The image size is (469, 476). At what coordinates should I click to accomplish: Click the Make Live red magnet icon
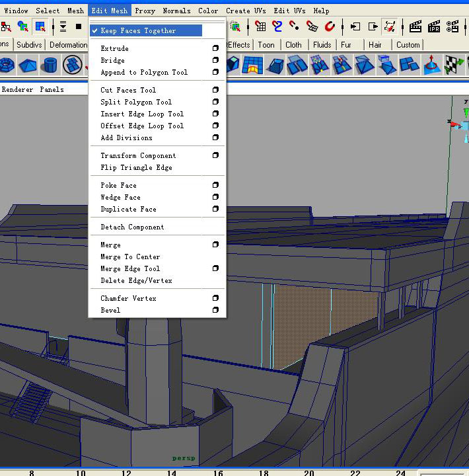click(330, 26)
